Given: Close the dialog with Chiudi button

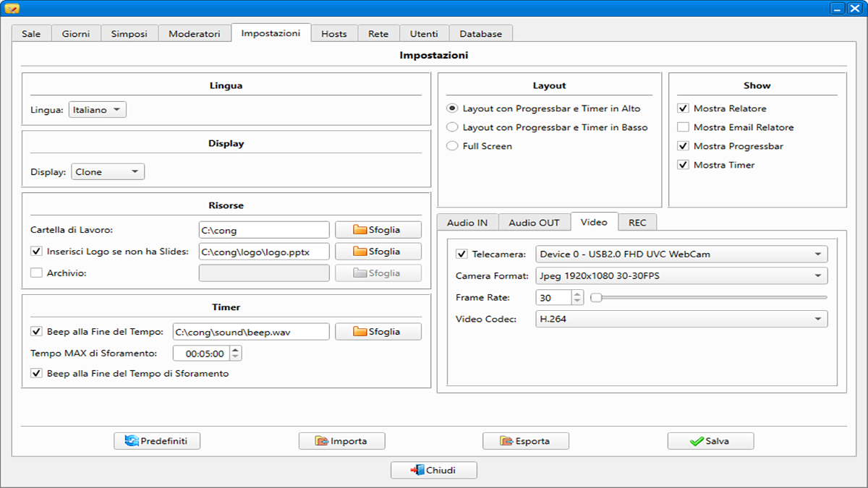Looking at the screenshot, I should (x=434, y=470).
